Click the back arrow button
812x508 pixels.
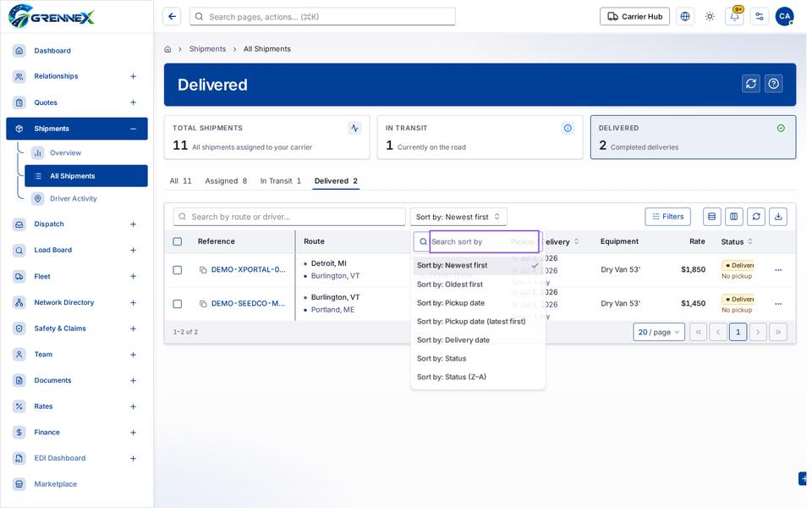(x=172, y=17)
